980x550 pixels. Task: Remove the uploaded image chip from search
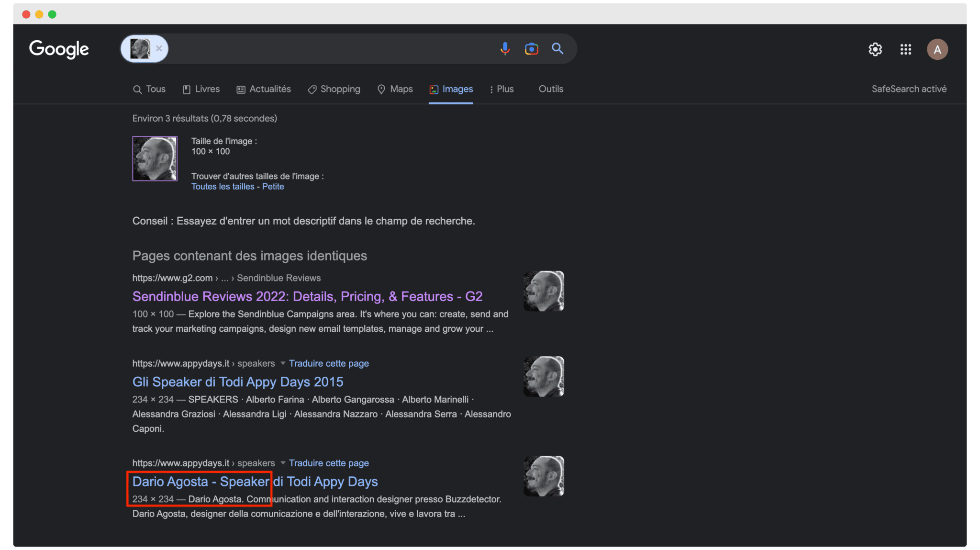coord(159,48)
